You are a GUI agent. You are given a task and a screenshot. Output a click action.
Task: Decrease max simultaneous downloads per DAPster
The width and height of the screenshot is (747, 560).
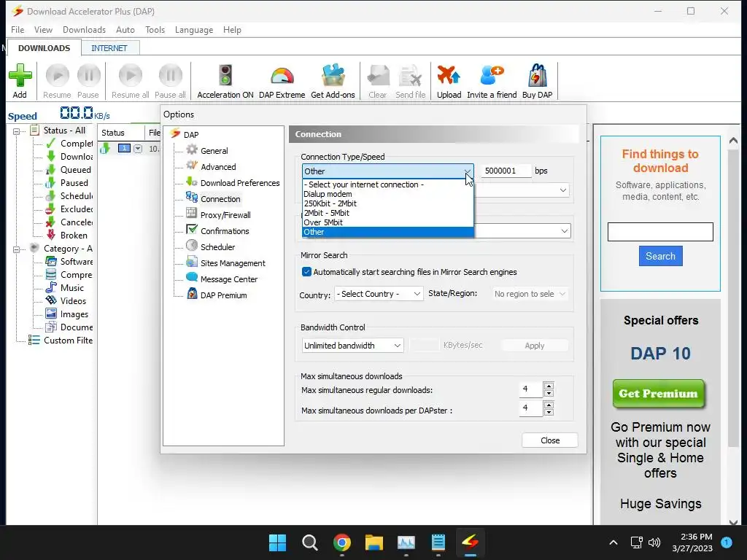pyautogui.click(x=549, y=413)
